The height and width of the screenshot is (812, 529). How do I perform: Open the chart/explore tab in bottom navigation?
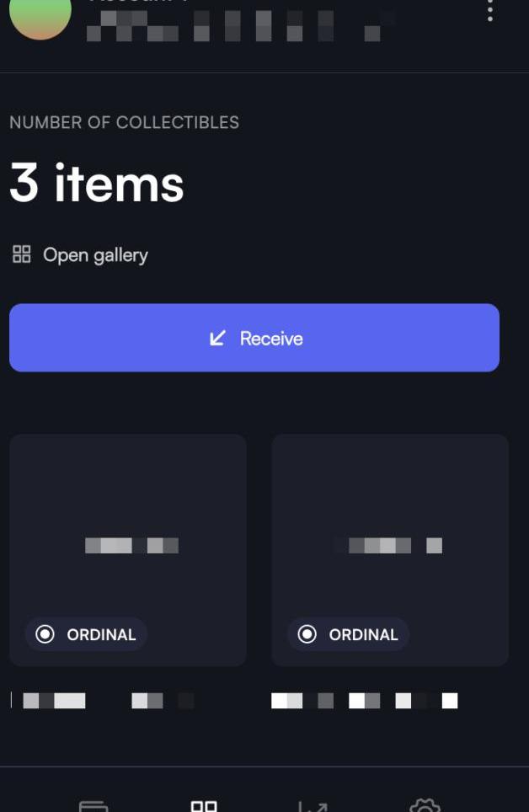313,806
